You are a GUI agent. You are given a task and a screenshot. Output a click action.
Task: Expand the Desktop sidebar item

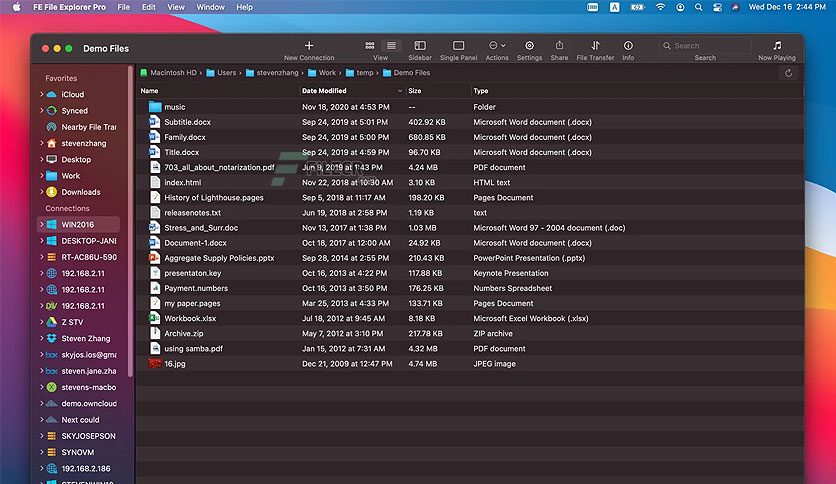(42, 159)
